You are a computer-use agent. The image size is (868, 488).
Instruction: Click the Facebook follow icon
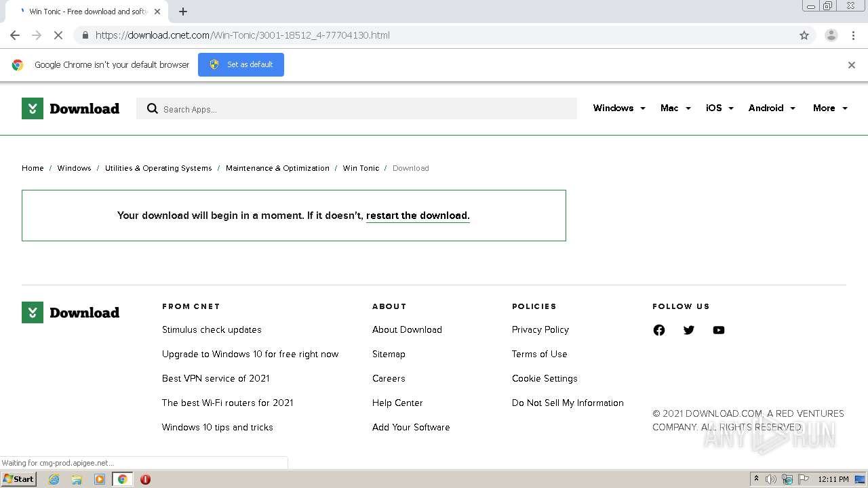(x=659, y=330)
